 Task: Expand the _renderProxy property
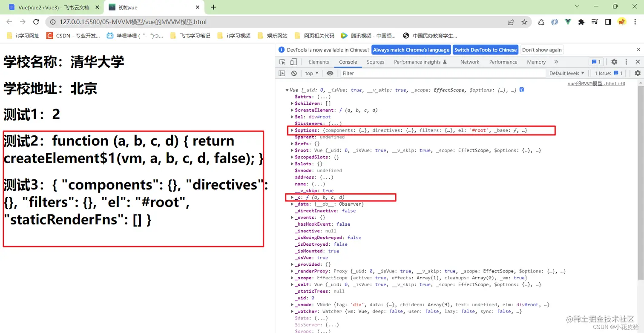(x=292, y=271)
